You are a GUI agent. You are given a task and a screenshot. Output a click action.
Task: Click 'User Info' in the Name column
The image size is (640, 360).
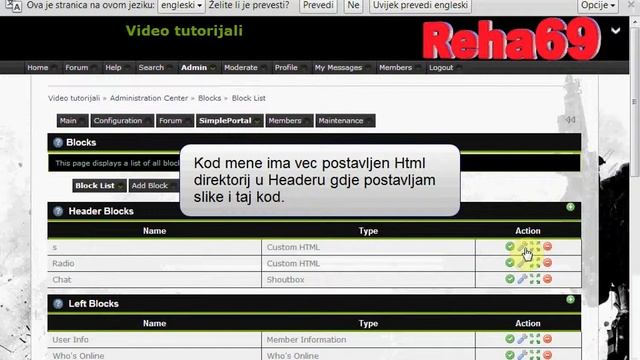[70, 340]
